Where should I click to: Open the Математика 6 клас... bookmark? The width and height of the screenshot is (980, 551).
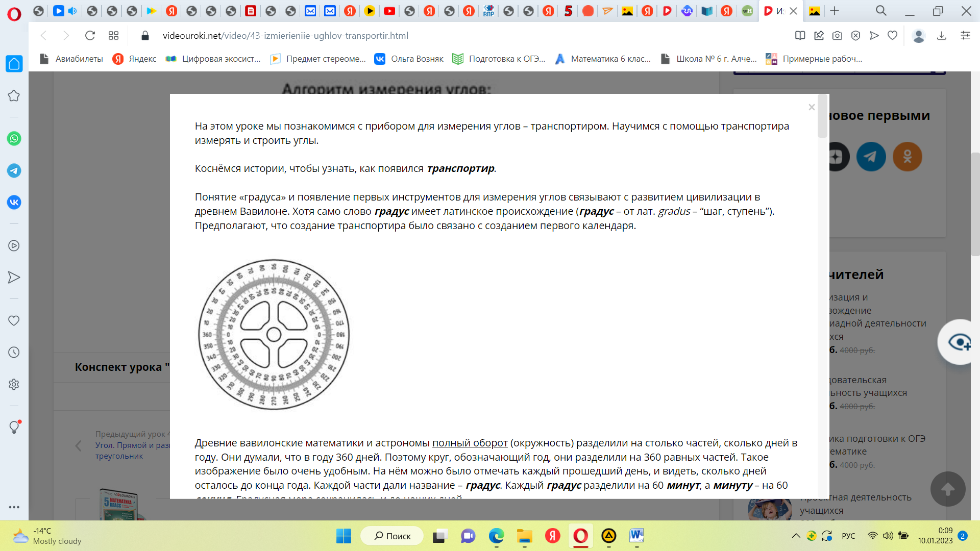[x=603, y=59]
